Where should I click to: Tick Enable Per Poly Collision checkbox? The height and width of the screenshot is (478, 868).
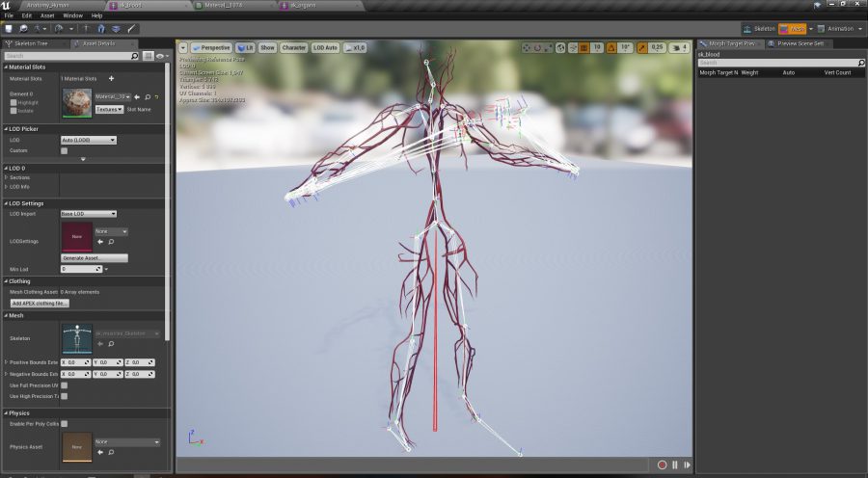[65, 424]
